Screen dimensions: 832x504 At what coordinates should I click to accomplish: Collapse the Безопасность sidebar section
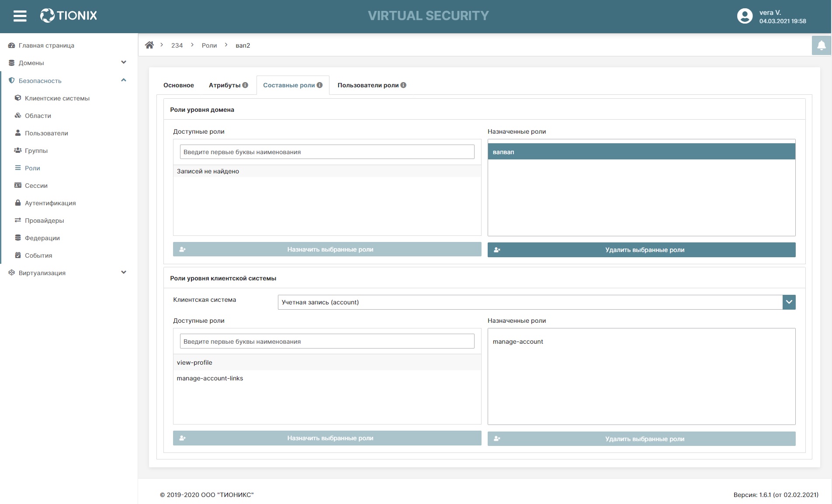coord(124,80)
